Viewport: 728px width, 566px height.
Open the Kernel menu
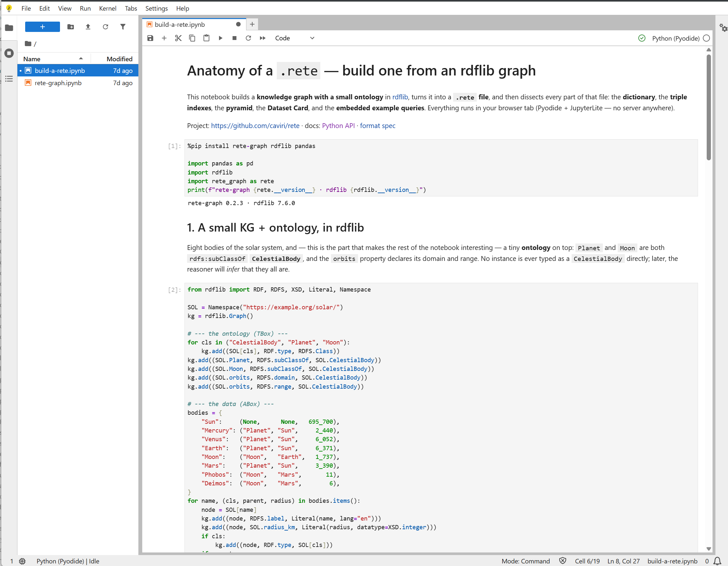point(107,8)
